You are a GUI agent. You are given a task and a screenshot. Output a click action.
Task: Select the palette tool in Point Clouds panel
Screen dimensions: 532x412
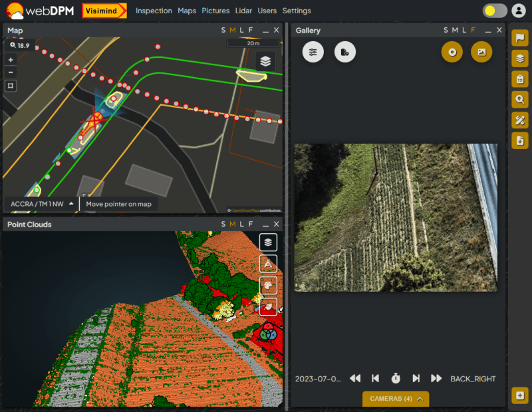point(267,284)
